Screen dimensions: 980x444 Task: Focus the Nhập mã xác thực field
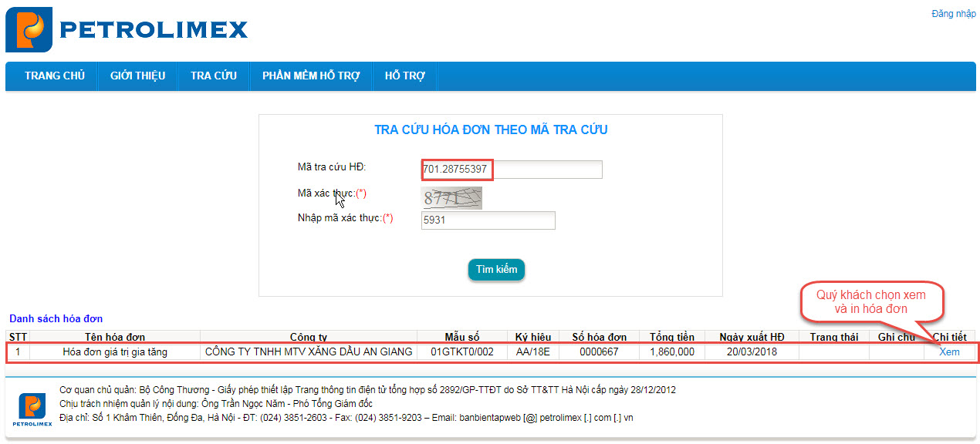tap(488, 220)
